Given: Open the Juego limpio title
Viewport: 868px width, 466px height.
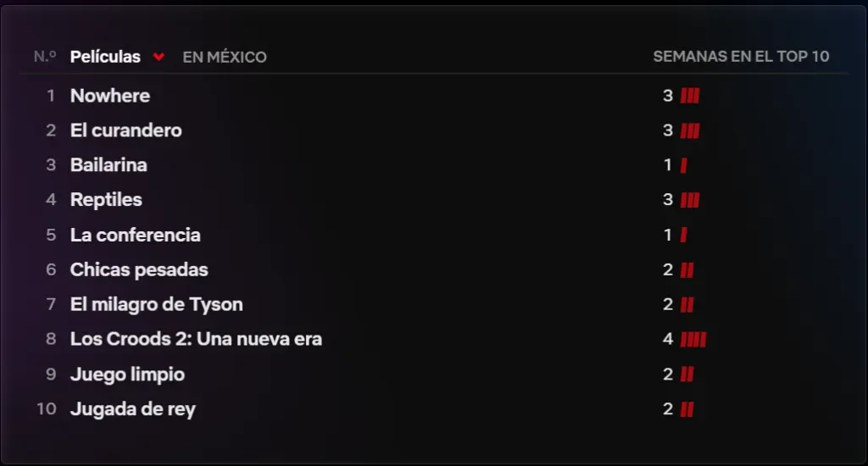Looking at the screenshot, I should pos(127,374).
